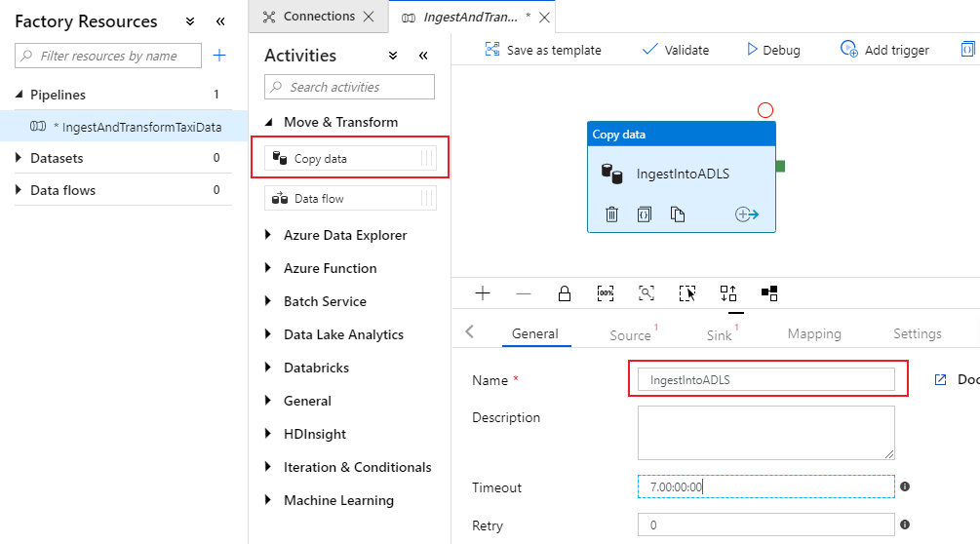The height and width of the screenshot is (544, 980).
Task: Expand the Databricks activity group
Action: (268, 368)
